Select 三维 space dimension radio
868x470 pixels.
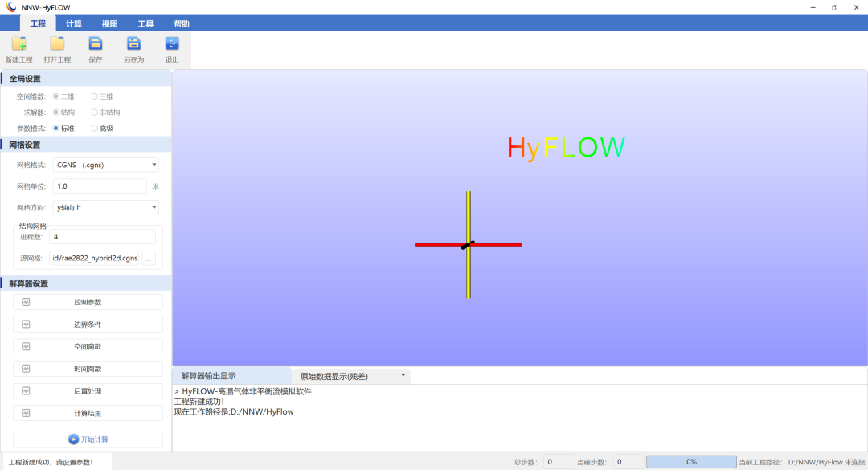point(95,96)
